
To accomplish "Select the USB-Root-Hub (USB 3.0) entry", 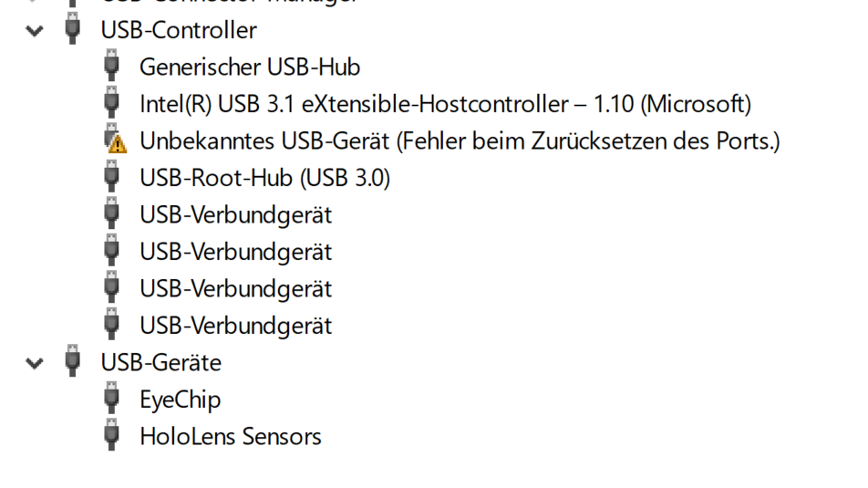I will [x=264, y=179].
